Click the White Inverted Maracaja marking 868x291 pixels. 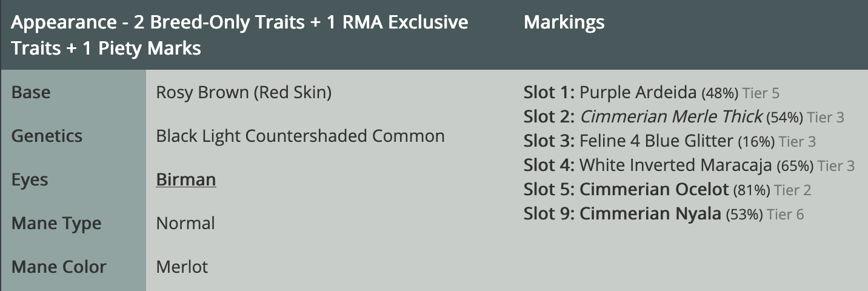point(675,166)
